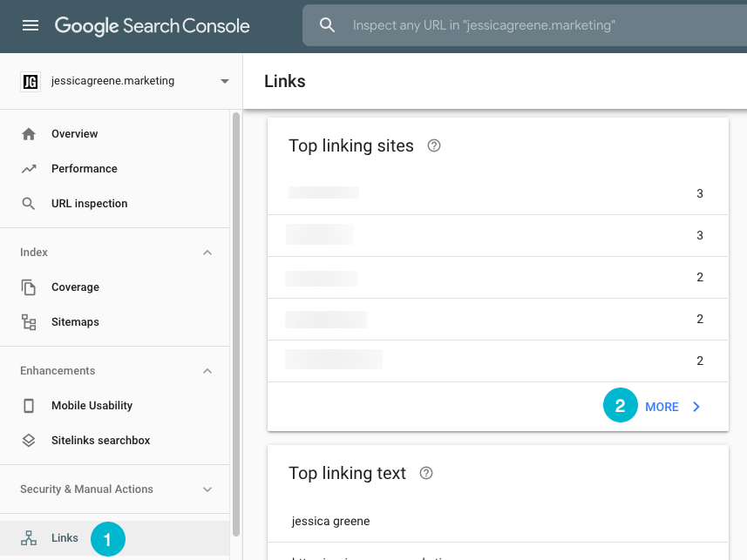Click the Mobile Usability phone icon
The image size is (747, 560).
point(29,406)
